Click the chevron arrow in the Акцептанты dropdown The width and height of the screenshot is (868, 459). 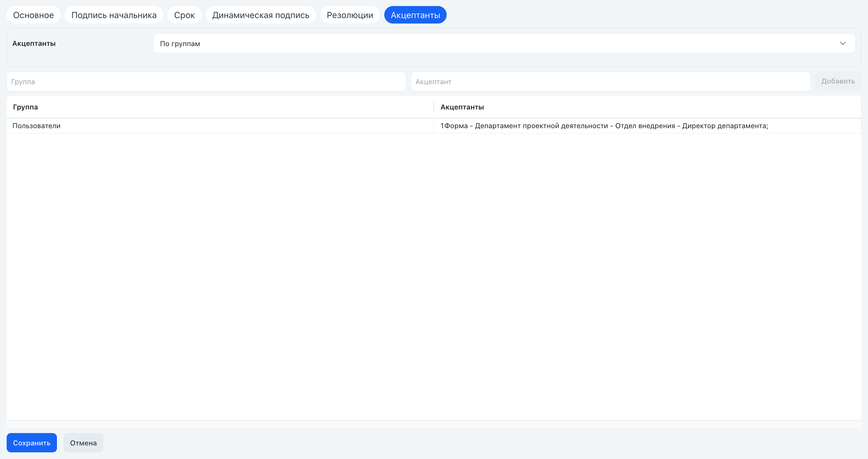842,43
